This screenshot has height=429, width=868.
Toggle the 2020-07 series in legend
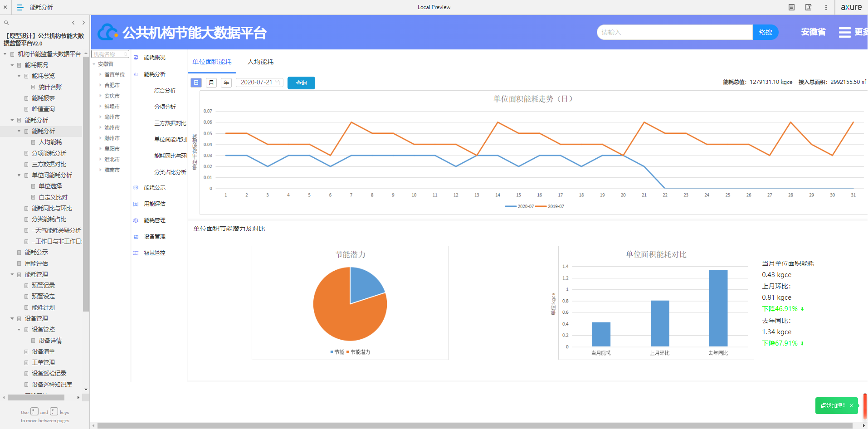(x=519, y=206)
